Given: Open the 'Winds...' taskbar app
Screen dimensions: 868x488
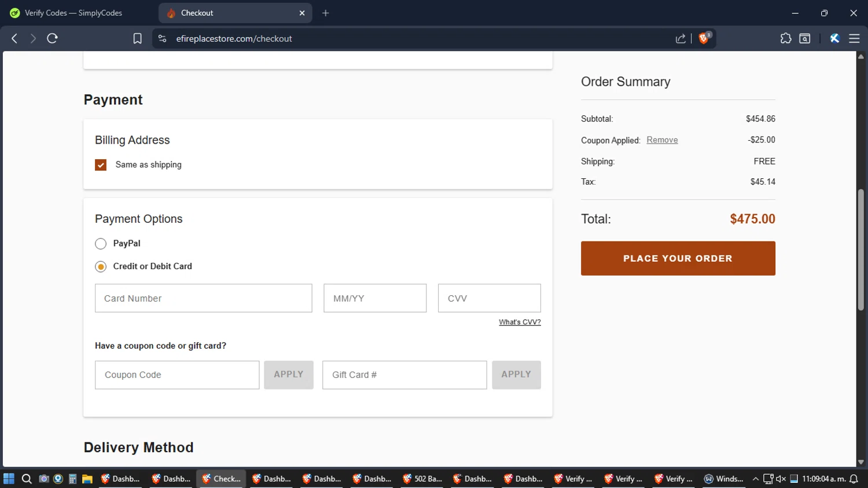Looking at the screenshot, I should [x=724, y=479].
